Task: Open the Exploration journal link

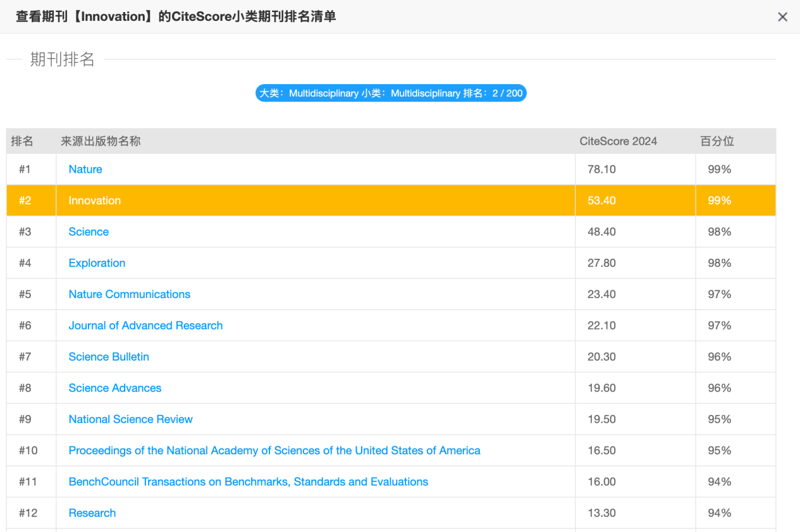Action: tap(97, 263)
